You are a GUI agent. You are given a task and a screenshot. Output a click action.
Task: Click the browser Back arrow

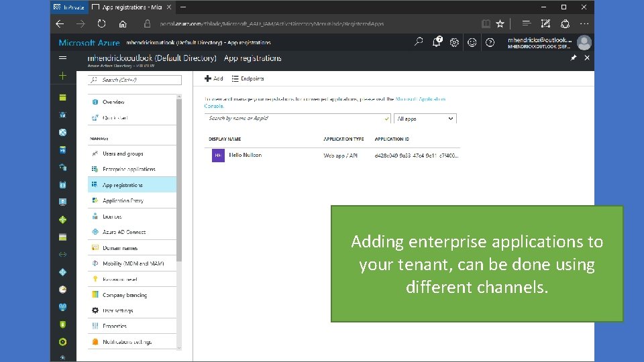tap(60, 24)
